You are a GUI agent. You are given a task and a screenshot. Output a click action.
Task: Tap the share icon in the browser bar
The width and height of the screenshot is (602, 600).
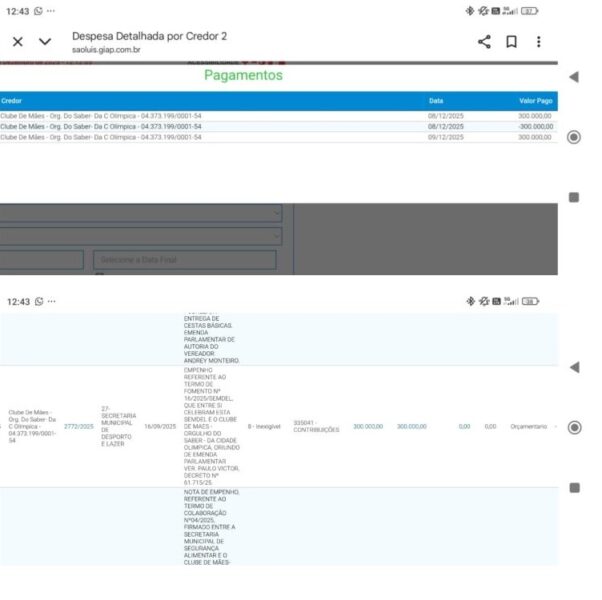click(x=484, y=42)
